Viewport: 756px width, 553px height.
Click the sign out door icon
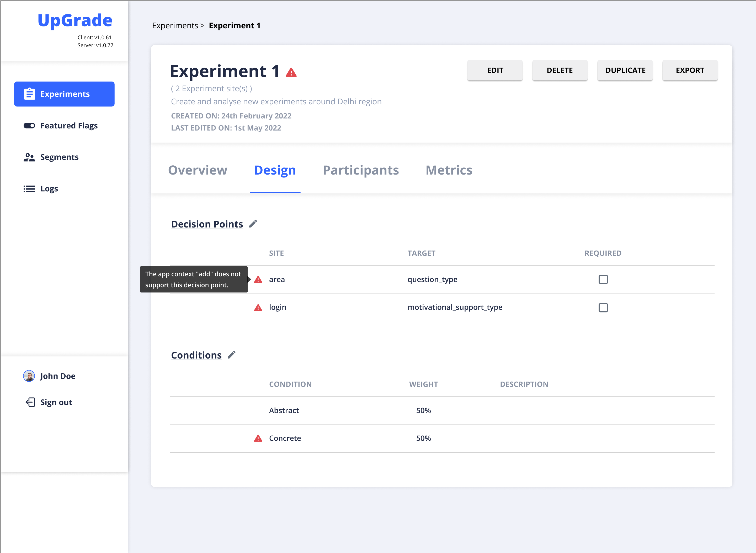tap(30, 402)
